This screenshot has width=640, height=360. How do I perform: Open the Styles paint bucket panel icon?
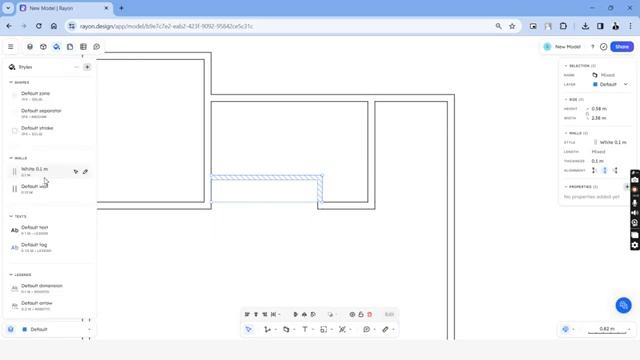coord(57,47)
